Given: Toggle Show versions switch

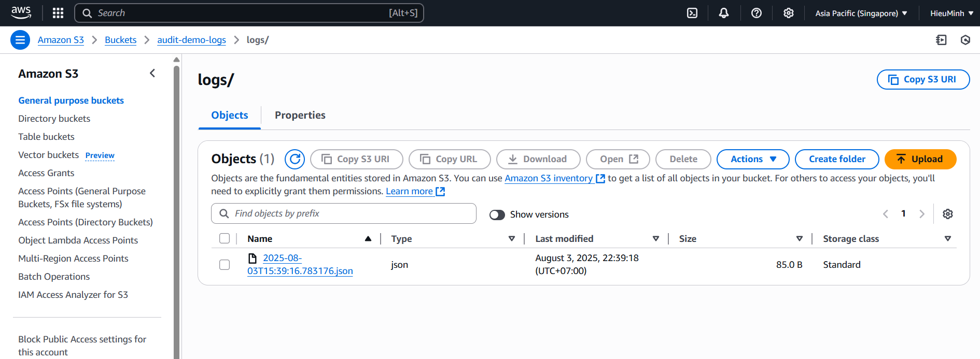Looking at the screenshot, I should pyautogui.click(x=497, y=214).
